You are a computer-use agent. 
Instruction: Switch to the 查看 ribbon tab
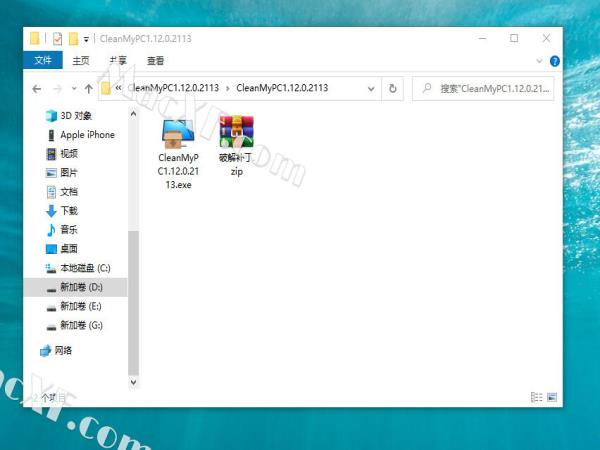[x=155, y=61]
